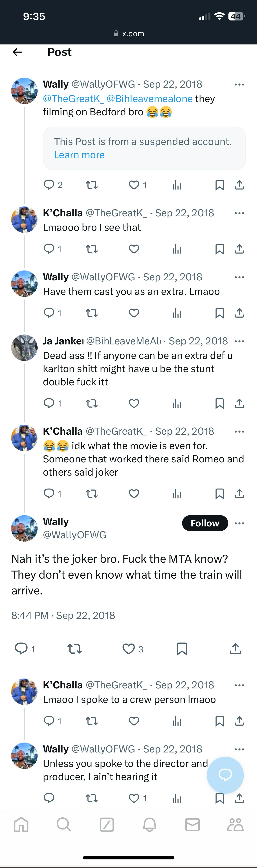Open Messages envelope in bottom bar
This screenshot has height=868, width=257.
coord(192,825)
